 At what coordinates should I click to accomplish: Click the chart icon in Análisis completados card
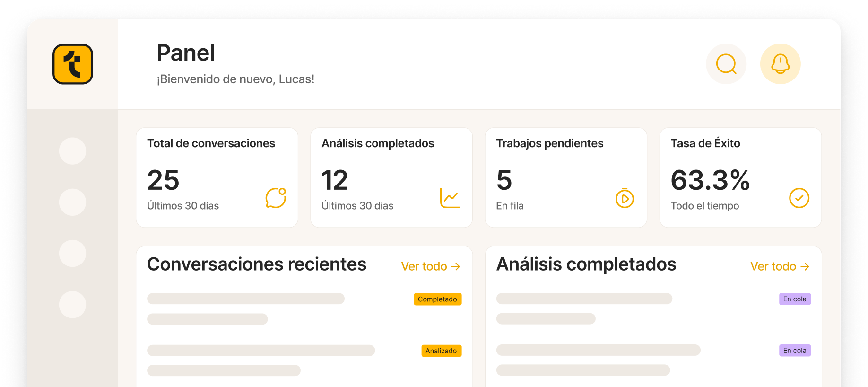coord(450,198)
